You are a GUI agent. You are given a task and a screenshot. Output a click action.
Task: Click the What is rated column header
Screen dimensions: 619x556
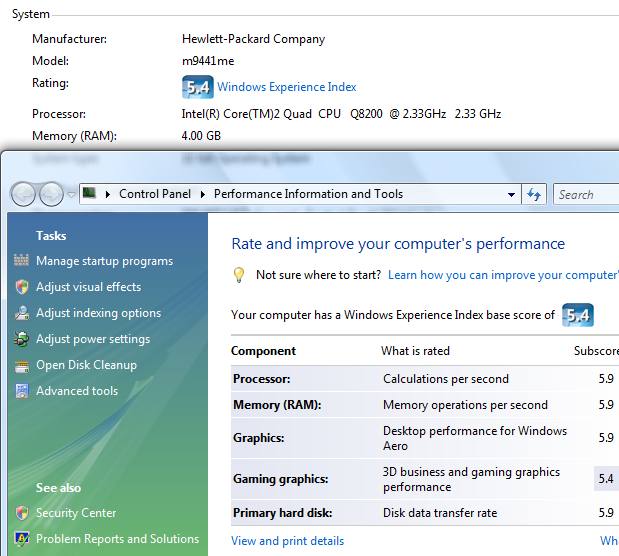pos(415,351)
